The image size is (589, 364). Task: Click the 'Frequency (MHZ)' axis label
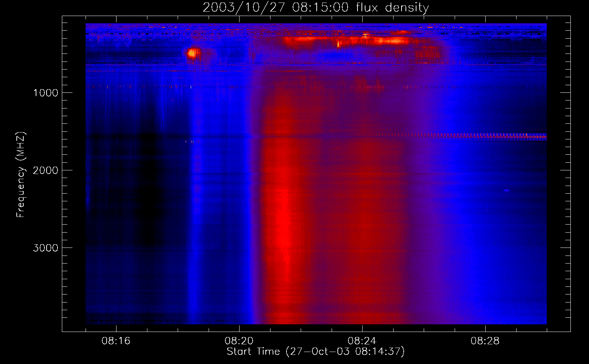coord(21,175)
